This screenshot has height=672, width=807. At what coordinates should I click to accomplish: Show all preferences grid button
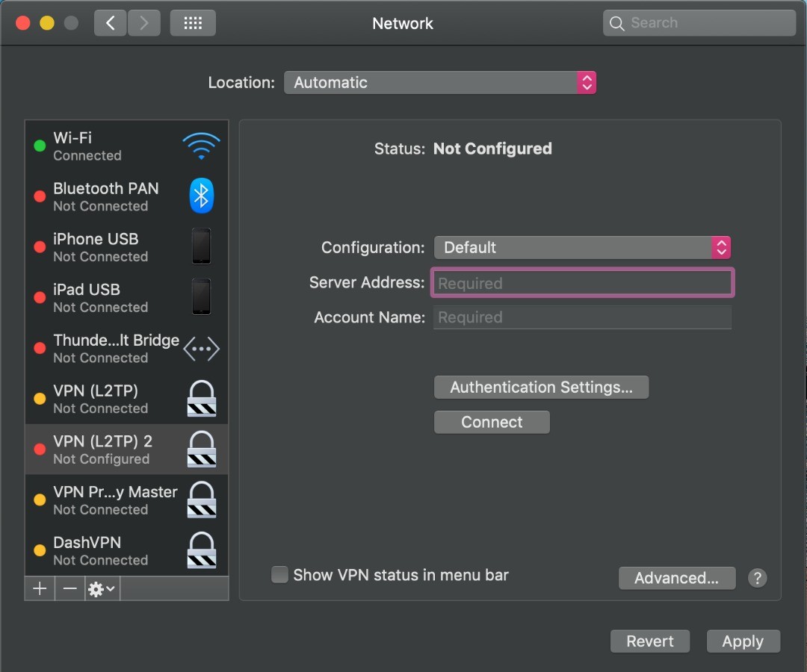(193, 23)
